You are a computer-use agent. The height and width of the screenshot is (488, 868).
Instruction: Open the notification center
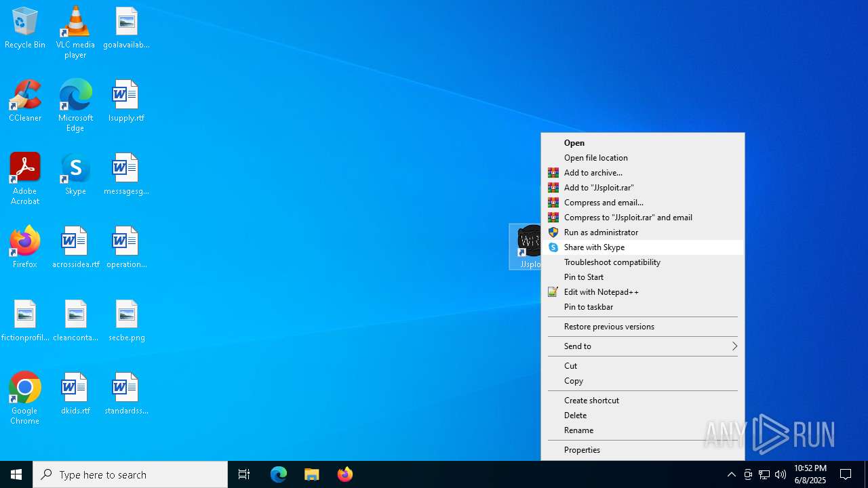click(x=846, y=474)
